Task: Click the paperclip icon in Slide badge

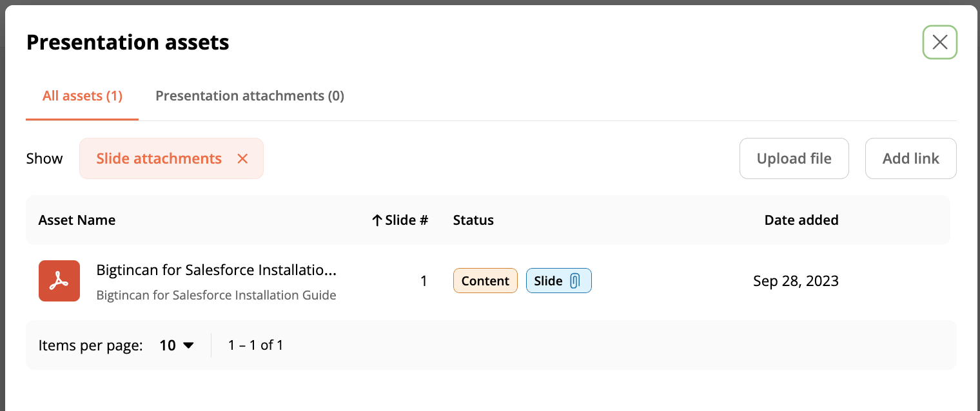Action: [575, 281]
